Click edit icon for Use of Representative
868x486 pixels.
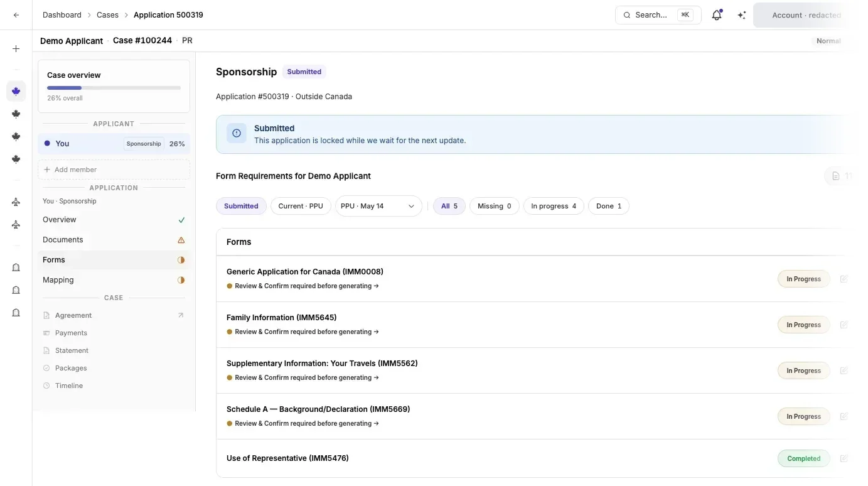844,458
